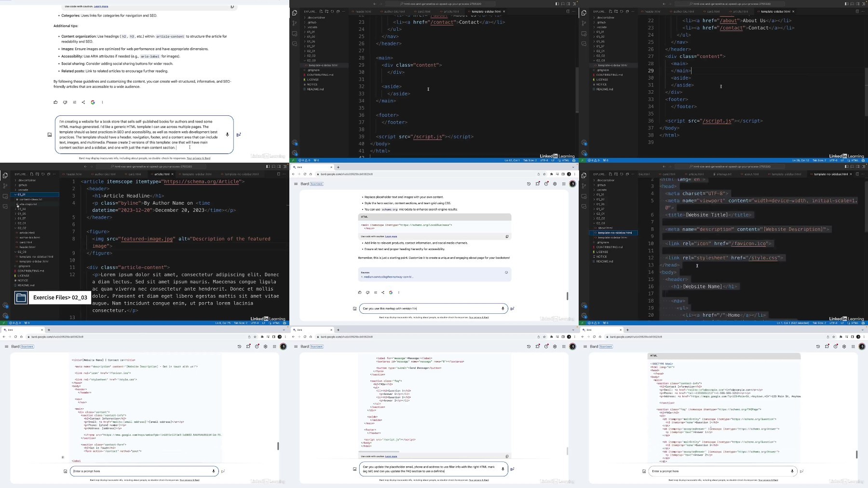Click microphone in 'version 1' prompt box

[503, 308]
